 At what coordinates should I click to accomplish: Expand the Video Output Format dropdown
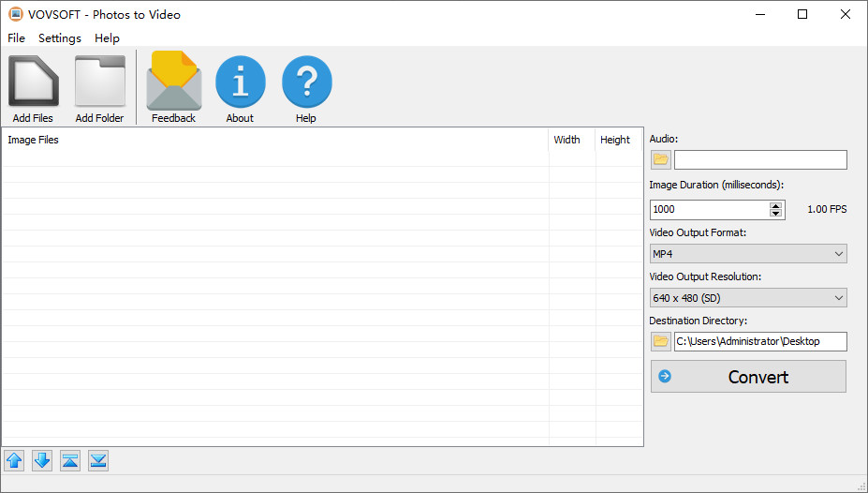click(839, 254)
